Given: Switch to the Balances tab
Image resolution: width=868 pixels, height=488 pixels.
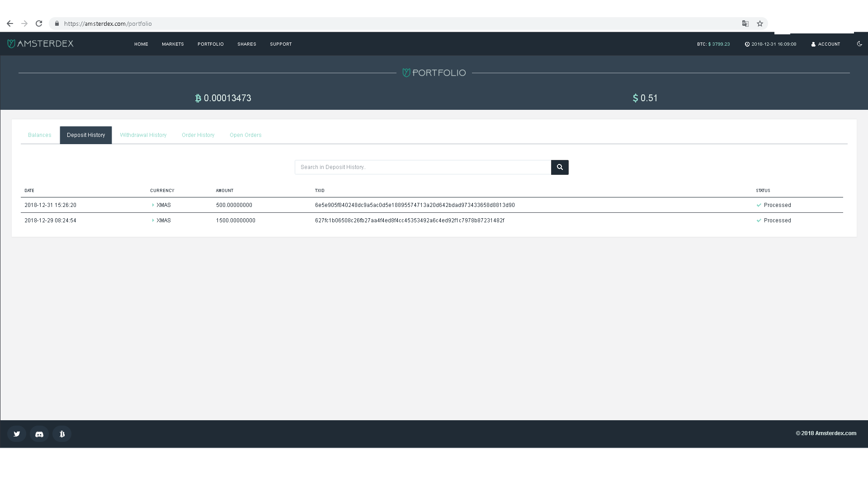Looking at the screenshot, I should pos(40,135).
